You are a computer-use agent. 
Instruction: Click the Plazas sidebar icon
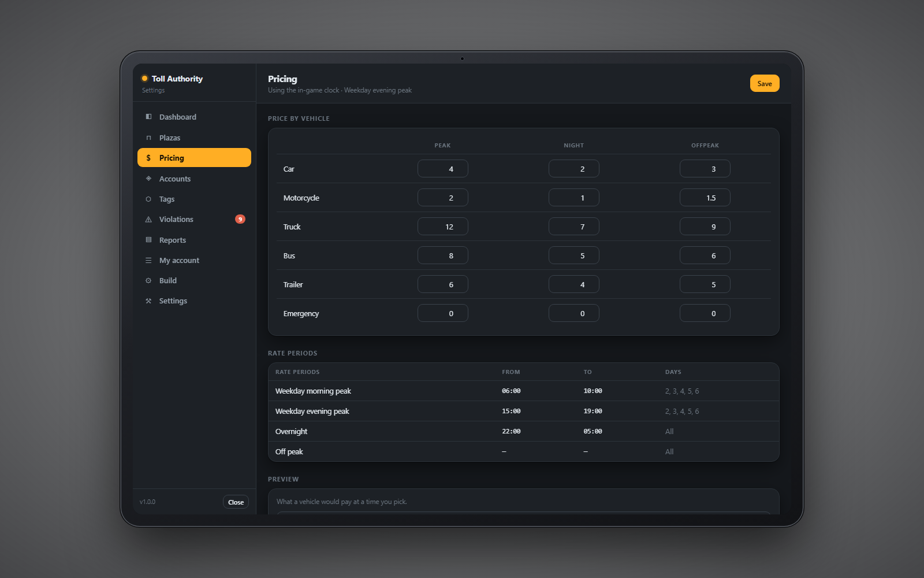pos(148,138)
